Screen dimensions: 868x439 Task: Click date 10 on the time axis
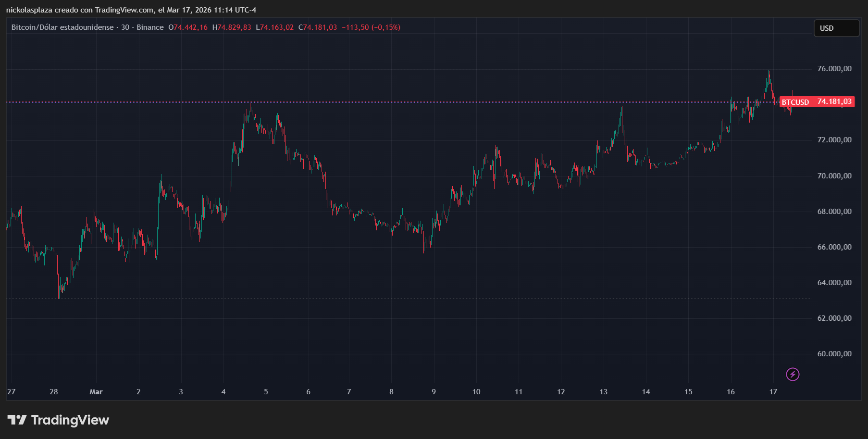click(476, 392)
